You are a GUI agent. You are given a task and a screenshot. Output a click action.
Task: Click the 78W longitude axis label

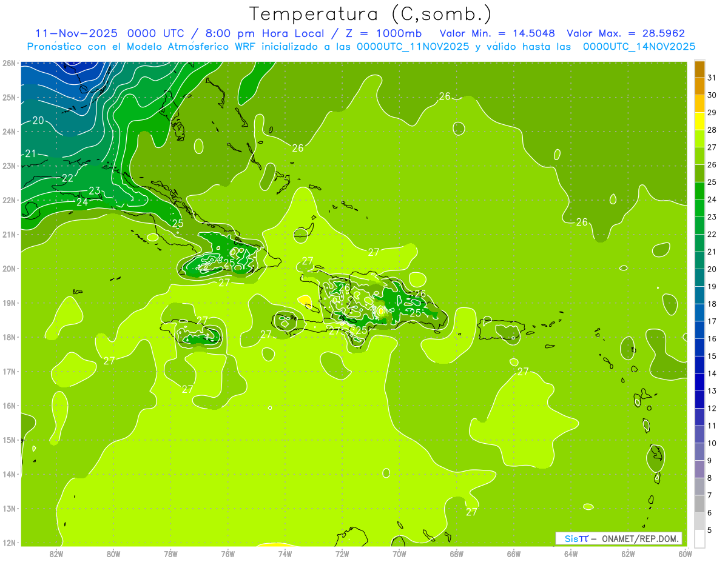coord(170,553)
